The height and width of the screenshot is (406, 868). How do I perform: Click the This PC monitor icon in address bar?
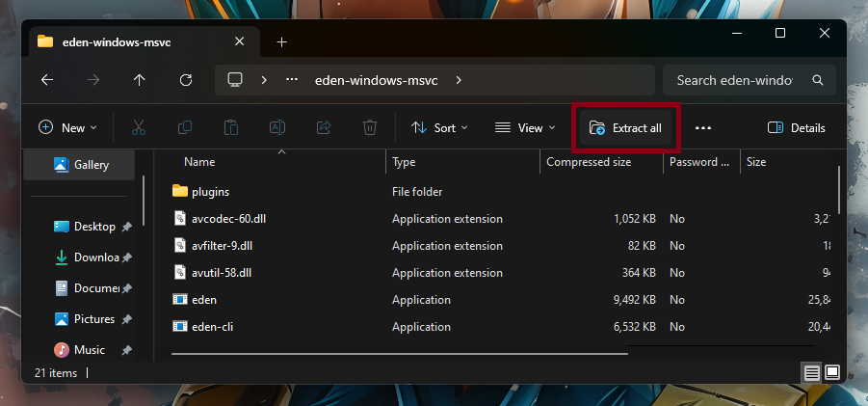(235, 80)
